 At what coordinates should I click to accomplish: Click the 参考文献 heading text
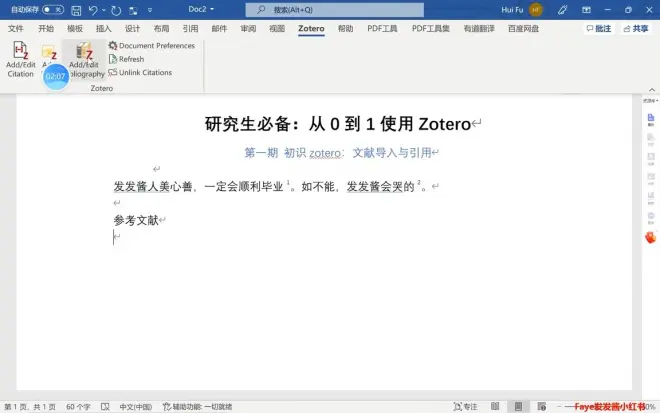tap(136, 220)
